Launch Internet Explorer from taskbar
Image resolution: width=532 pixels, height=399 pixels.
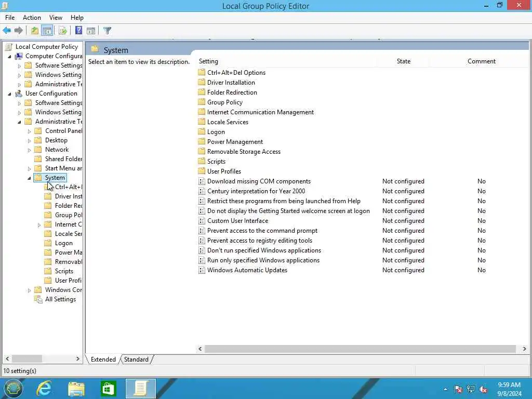pos(44,389)
